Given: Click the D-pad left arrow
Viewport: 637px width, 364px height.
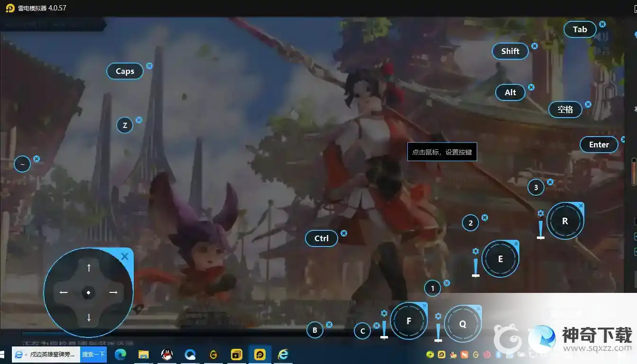Looking at the screenshot, I should pos(64,292).
